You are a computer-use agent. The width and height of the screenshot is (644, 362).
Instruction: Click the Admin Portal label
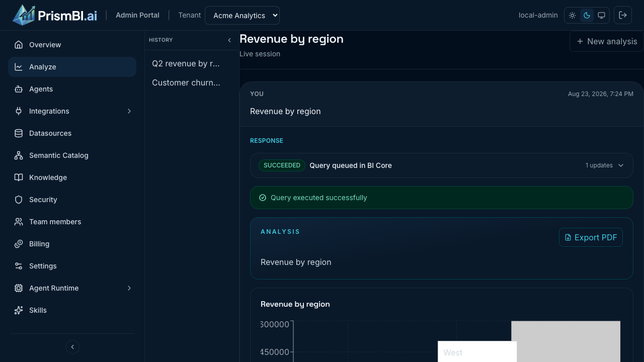[x=137, y=15]
